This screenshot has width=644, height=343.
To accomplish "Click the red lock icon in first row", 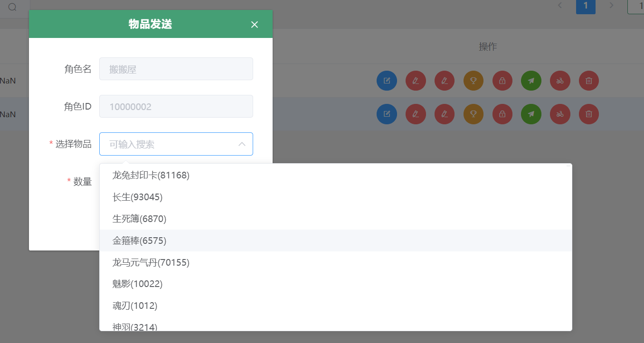I will [502, 81].
